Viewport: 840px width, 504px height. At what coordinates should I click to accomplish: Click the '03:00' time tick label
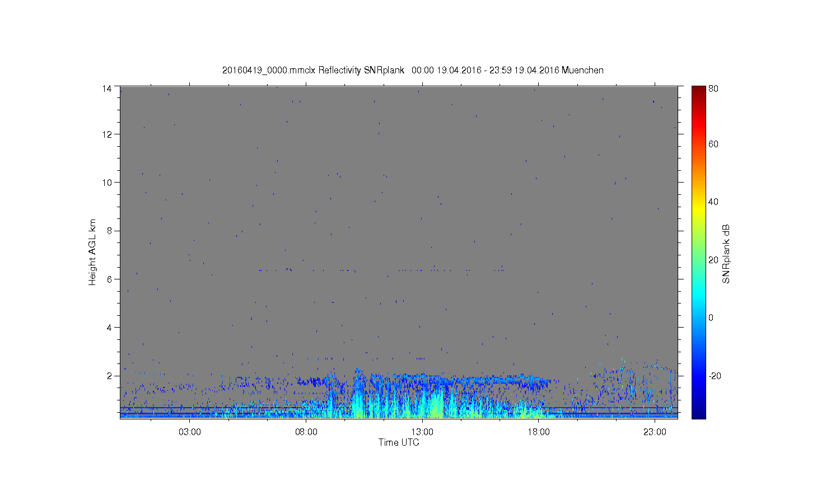coord(190,432)
